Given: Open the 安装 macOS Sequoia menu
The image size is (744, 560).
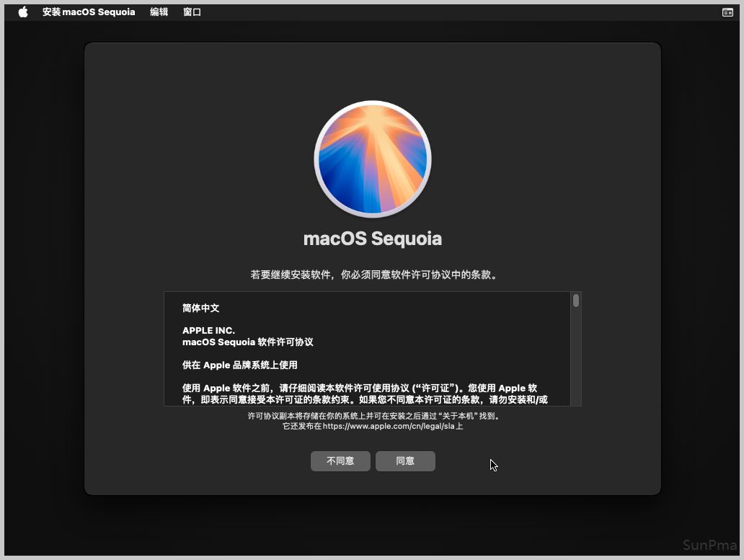Looking at the screenshot, I should click(x=89, y=12).
